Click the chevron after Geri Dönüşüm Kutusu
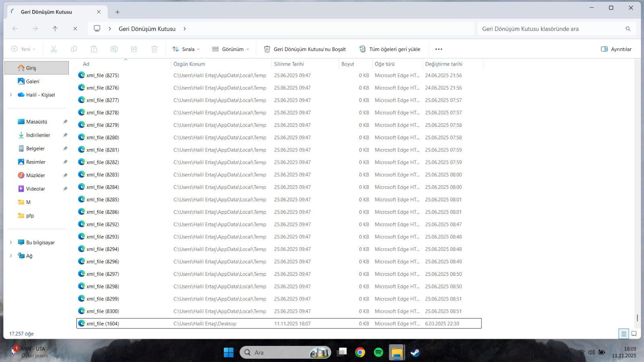This screenshot has width=644, height=362. pyautogui.click(x=185, y=29)
